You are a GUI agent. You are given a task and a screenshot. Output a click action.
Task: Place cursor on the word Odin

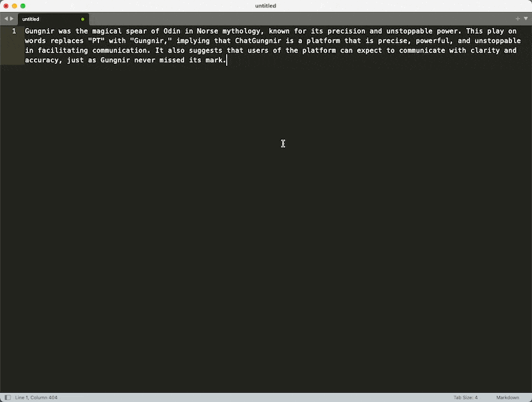[x=172, y=31]
